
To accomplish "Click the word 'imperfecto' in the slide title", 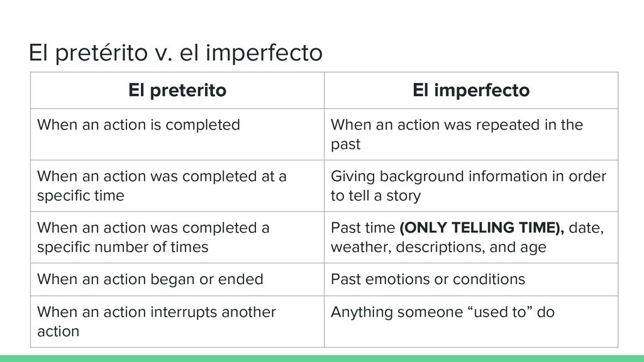I will click(264, 53).
